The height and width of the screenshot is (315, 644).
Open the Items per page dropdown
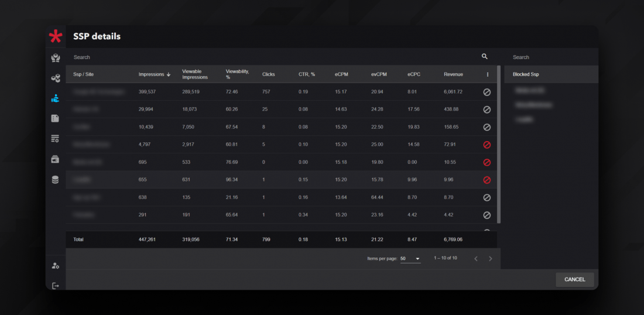(x=410, y=259)
